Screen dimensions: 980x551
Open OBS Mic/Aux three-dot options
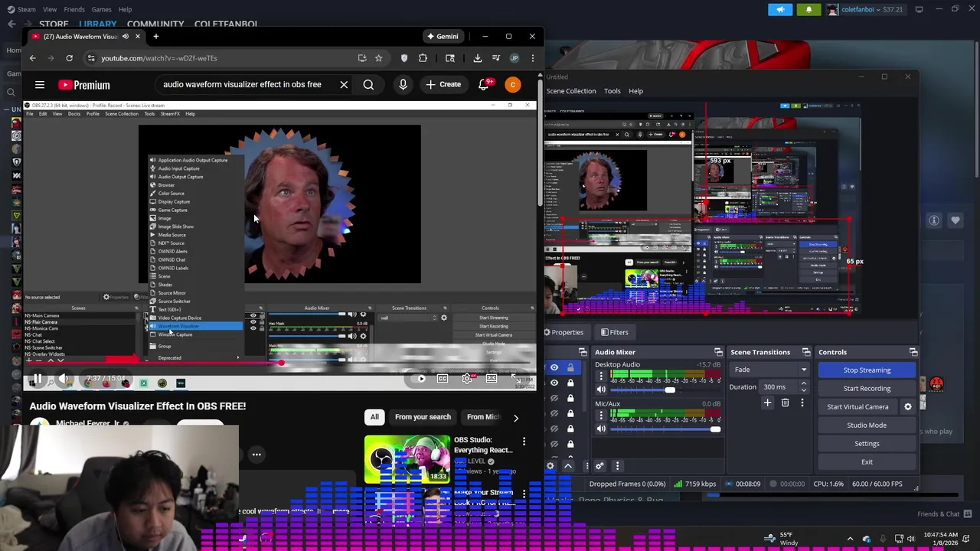click(601, 415)
